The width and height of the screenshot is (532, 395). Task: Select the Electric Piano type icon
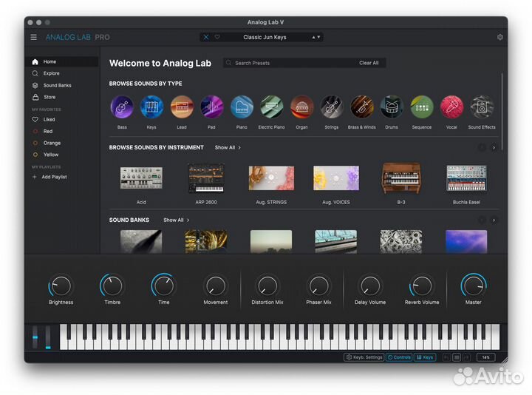tap(271, 107)
